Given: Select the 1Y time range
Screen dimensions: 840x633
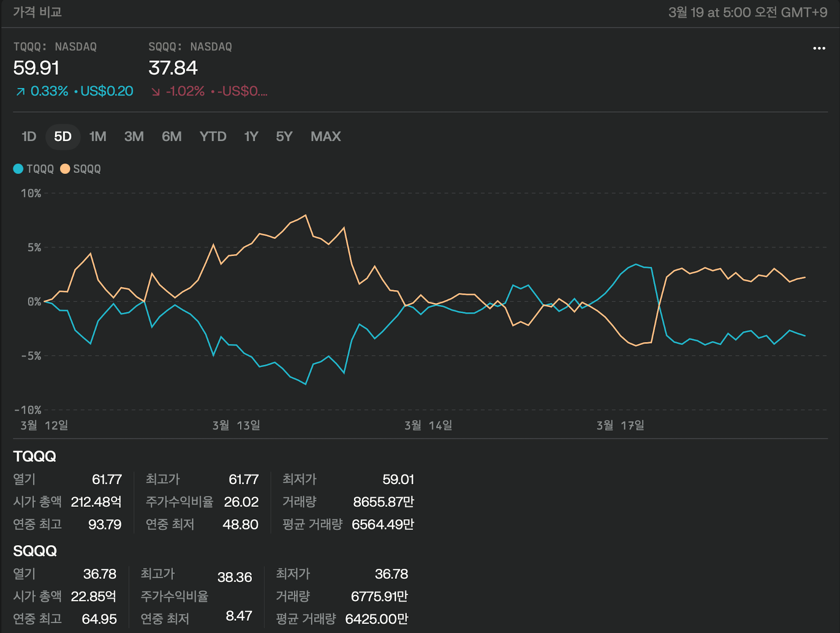Looking at the screenshot, I should 251,137.
